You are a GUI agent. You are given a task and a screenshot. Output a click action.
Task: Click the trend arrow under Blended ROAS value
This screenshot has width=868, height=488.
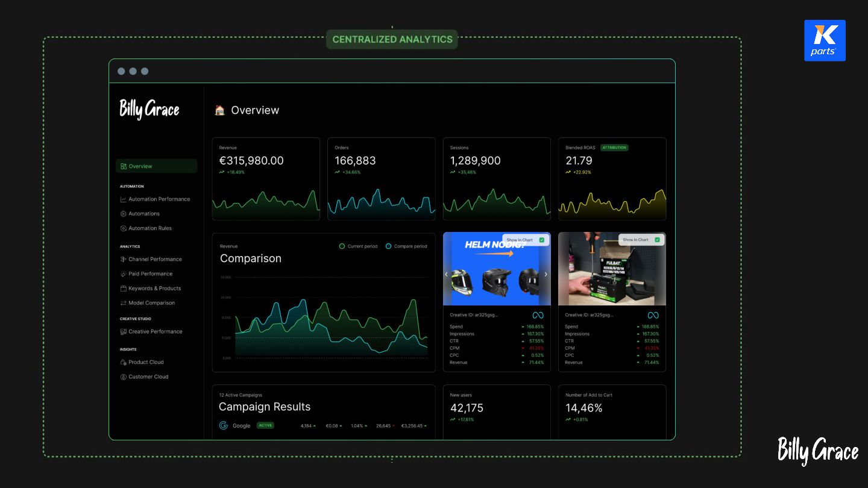[568, 172]
